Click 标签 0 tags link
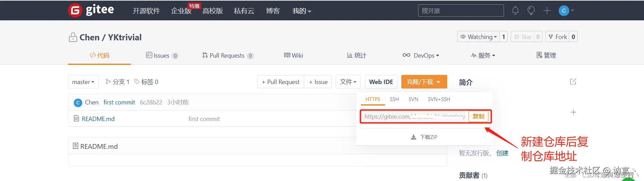Screen dimensions: 644x181 (x=146, y=82)
